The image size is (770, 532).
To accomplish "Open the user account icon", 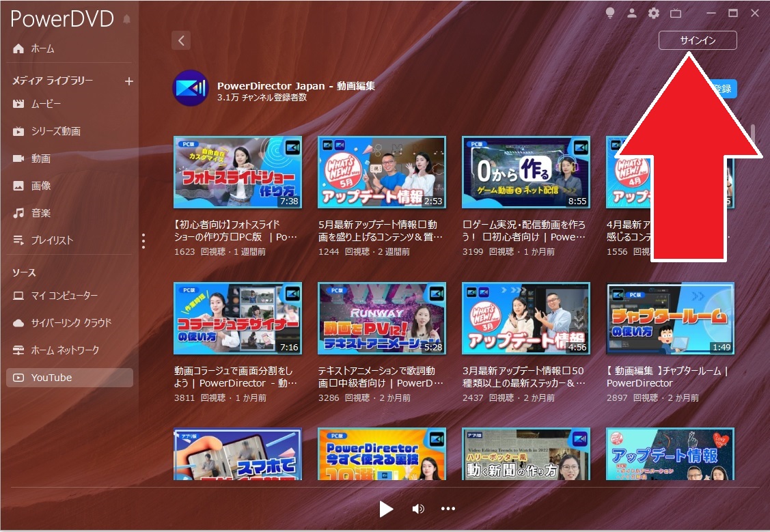I will tap(632, 13).
